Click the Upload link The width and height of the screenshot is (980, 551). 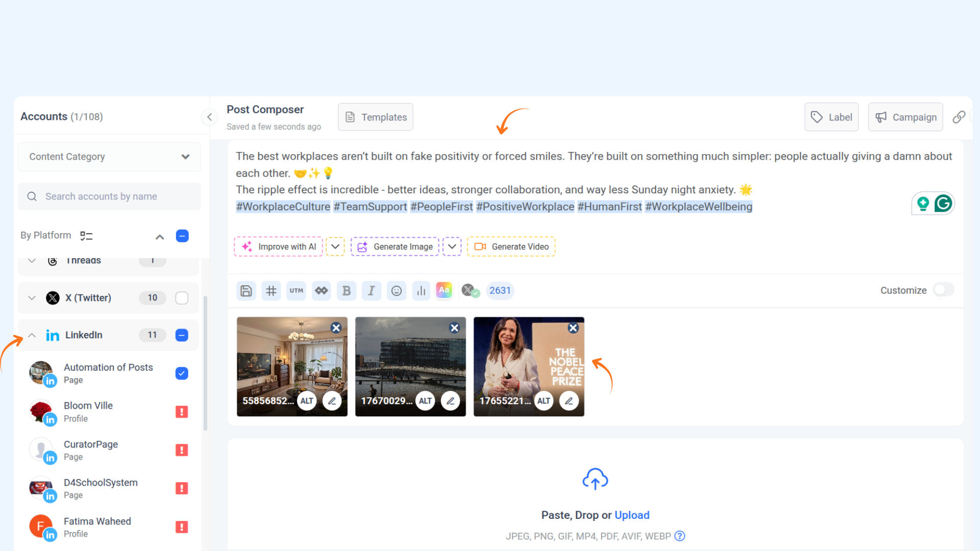632,515
